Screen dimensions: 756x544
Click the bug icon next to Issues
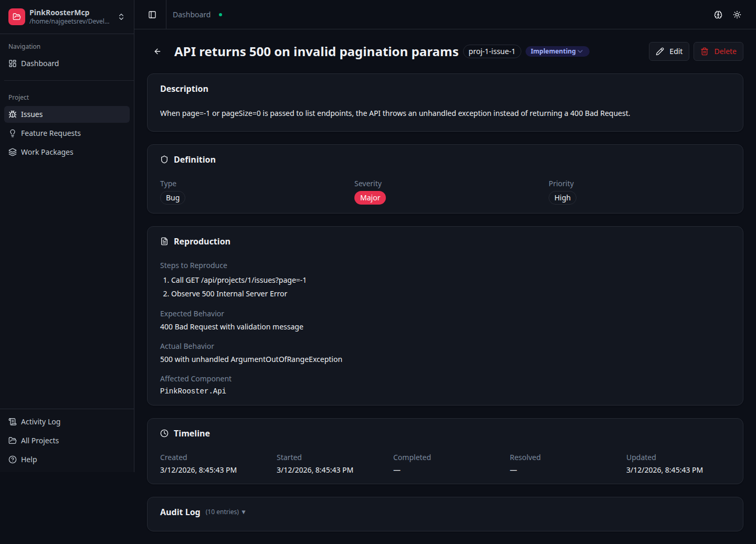[x=13, y=114]
